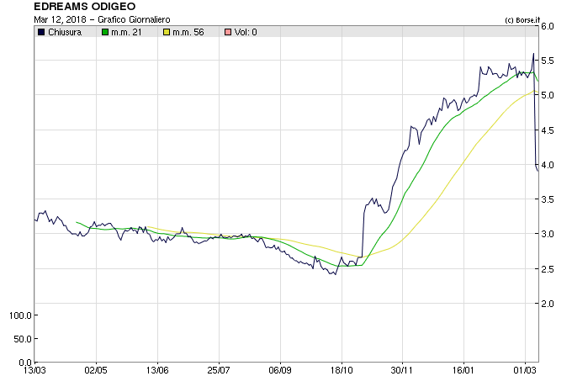Click the 2.5 price axis label
This screenshot has width=572, height=392.
tap(548, 269)
